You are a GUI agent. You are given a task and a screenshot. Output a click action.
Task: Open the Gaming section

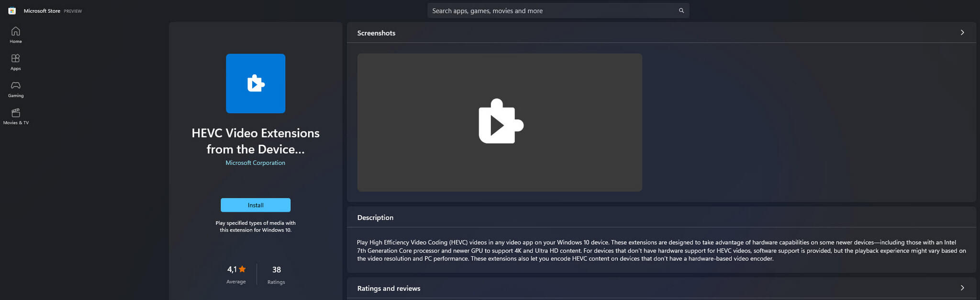[16, 89]
